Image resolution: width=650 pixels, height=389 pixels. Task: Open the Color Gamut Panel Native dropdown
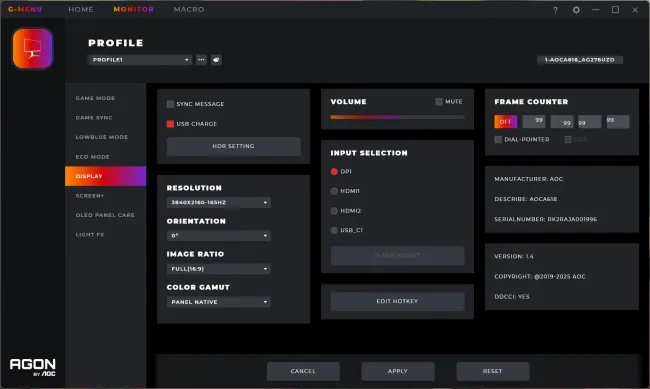(218, 302)
